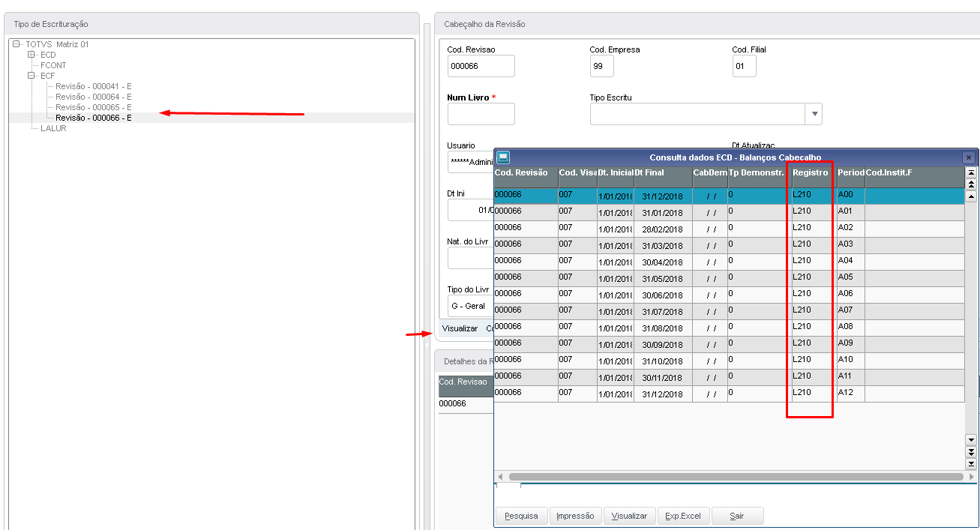Click the Tp Demonstr. column header
This screenshot has height=530, width=980.
(x=760, y=177)
